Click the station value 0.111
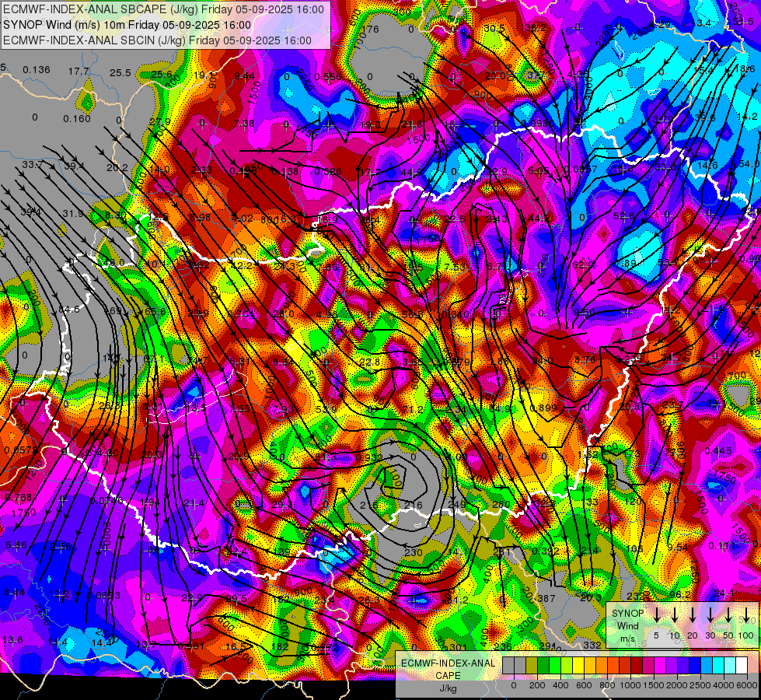The height and width of the screenshot is (700, 761). pyautogui.click(x=721, y=546)
